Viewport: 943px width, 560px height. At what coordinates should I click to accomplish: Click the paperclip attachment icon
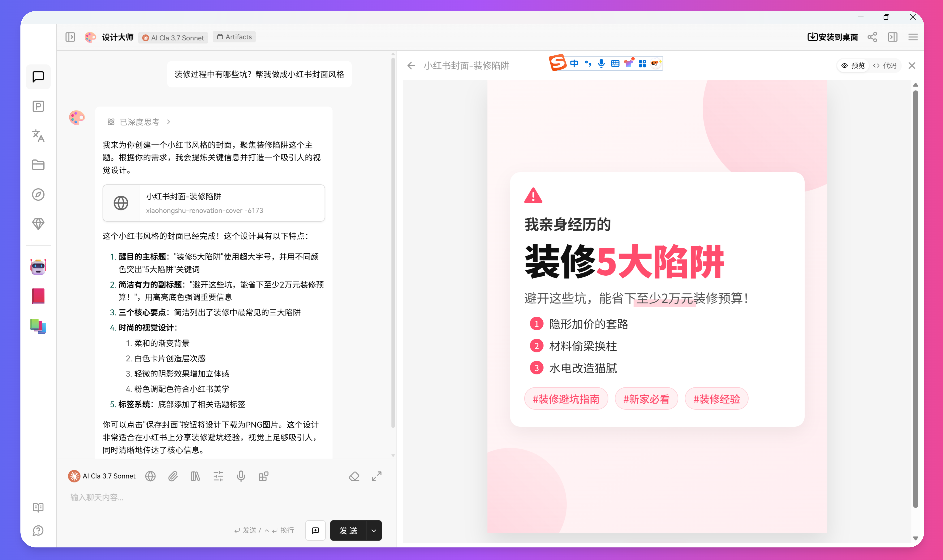[173, 476]
